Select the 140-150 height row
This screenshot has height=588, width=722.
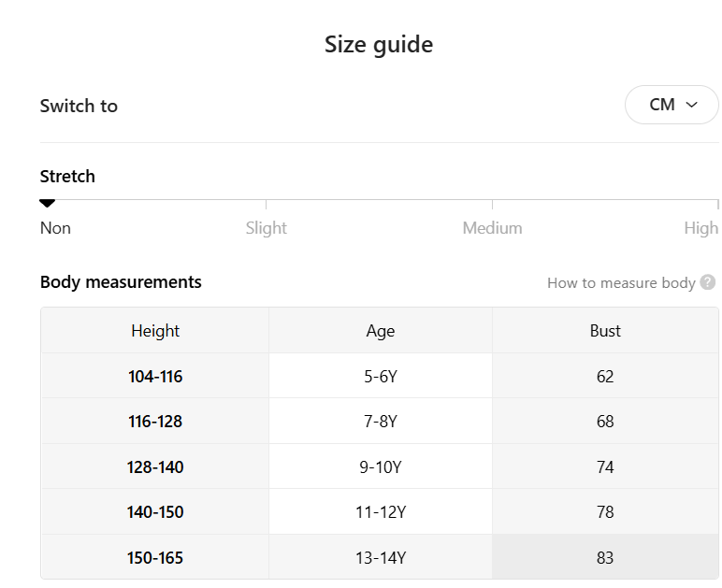(x=155, y=512)
